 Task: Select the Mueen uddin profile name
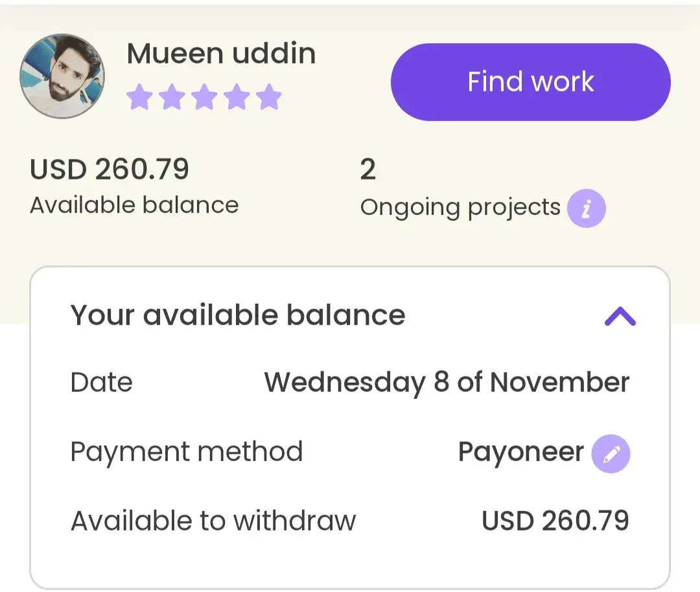[x=221, y=54]
